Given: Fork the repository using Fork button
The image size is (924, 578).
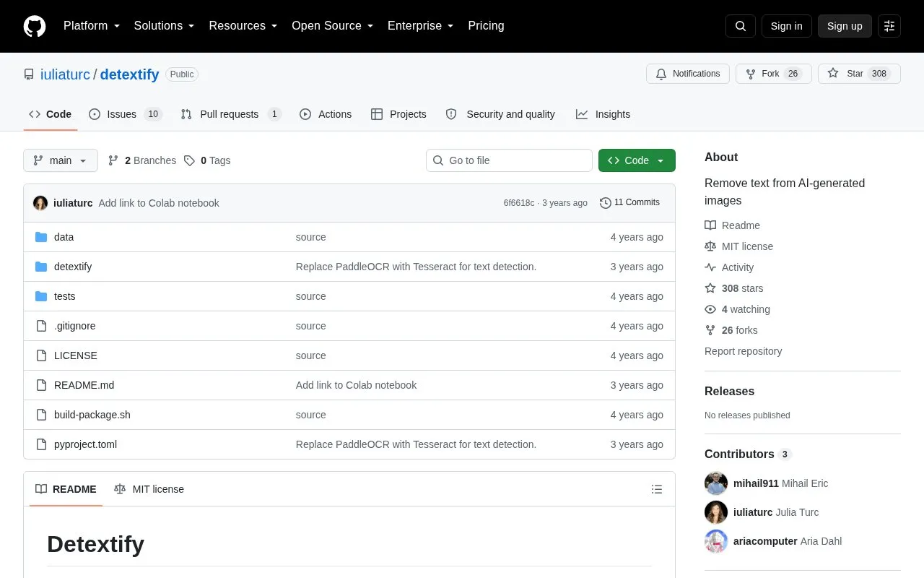Looking at the screenshot, I should (x=774, y=74).
